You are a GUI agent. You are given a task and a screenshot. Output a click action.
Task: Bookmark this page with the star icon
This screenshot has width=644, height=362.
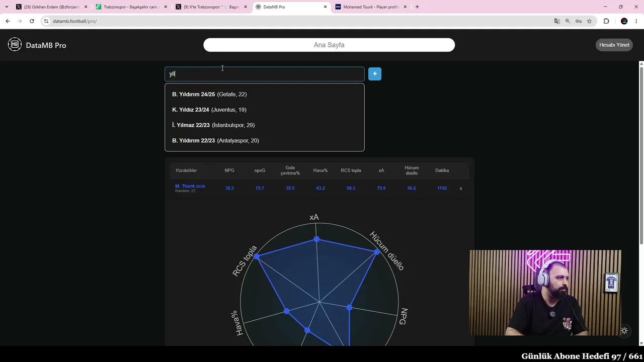[x=589, y=21]
